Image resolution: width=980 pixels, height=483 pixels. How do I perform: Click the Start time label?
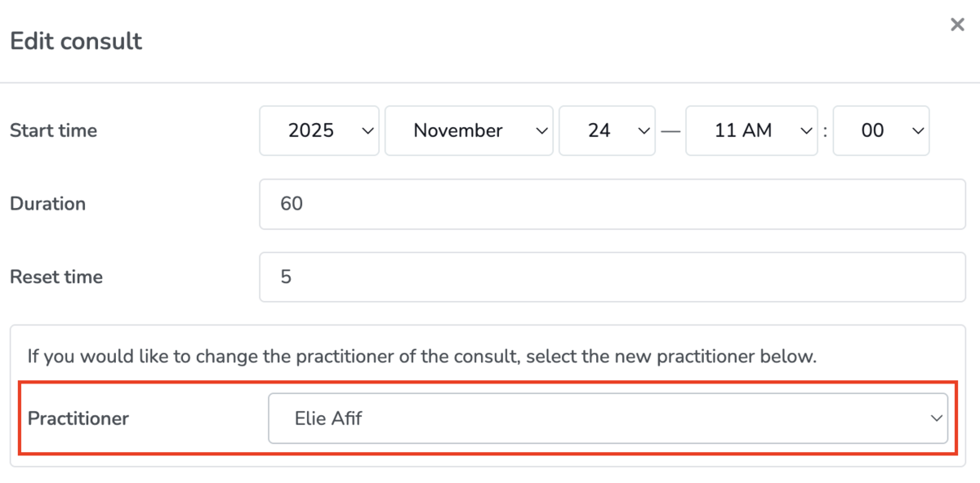(x=53, y=131)
